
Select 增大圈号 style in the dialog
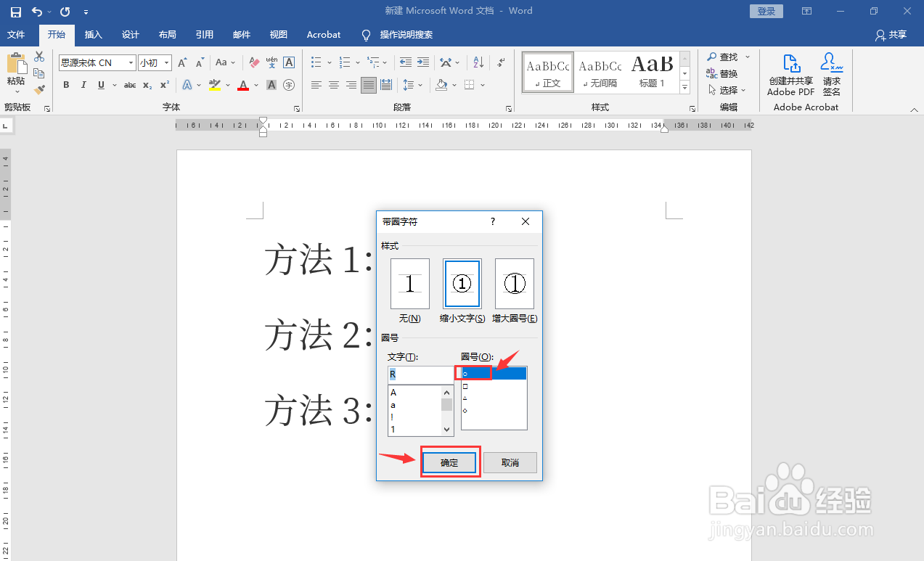[x=514, y=283]
